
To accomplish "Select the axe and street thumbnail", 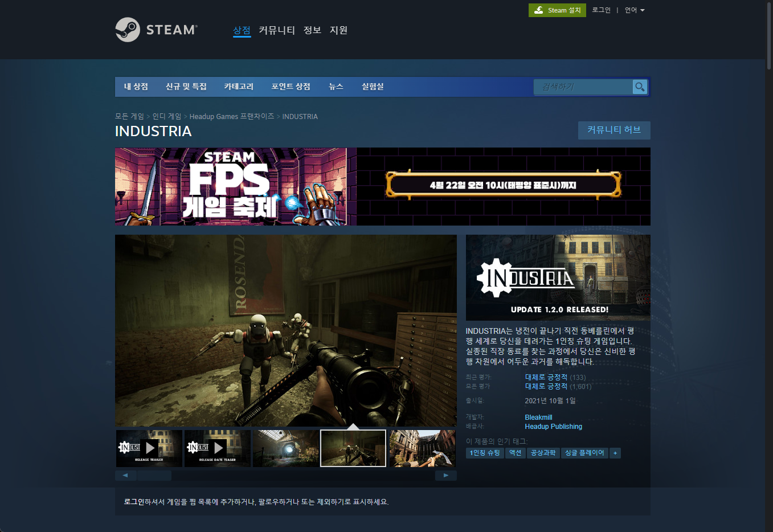I will pyautogui.click(x=423, y=448).
